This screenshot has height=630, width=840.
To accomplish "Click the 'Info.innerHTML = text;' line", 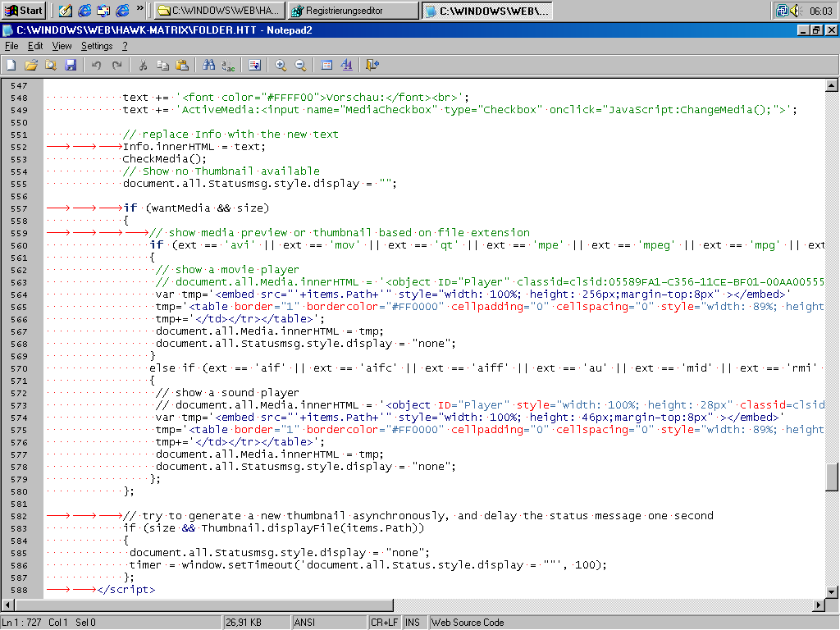I will click(x=194, y=147).
